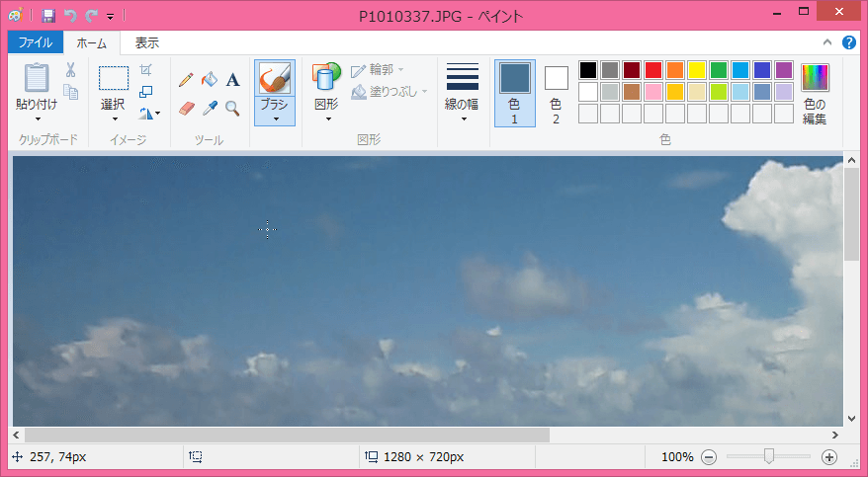Pick the red color swatch

(653, 70)
